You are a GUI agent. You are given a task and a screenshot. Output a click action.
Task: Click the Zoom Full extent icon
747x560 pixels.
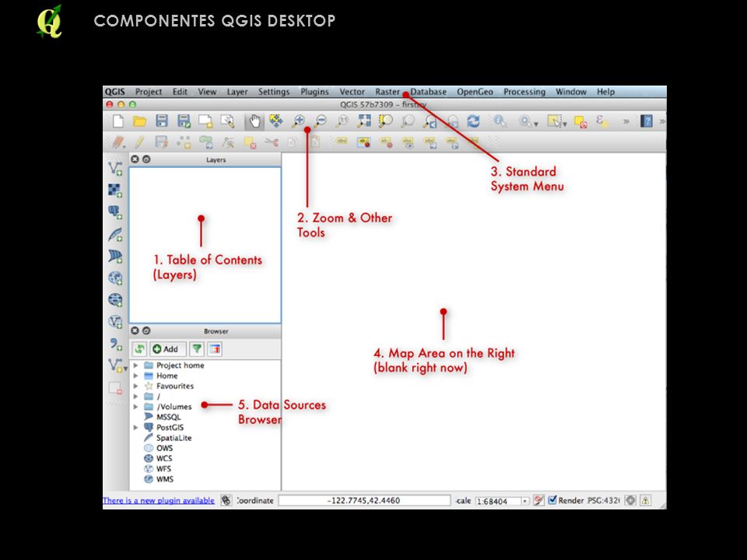point(364,121)
